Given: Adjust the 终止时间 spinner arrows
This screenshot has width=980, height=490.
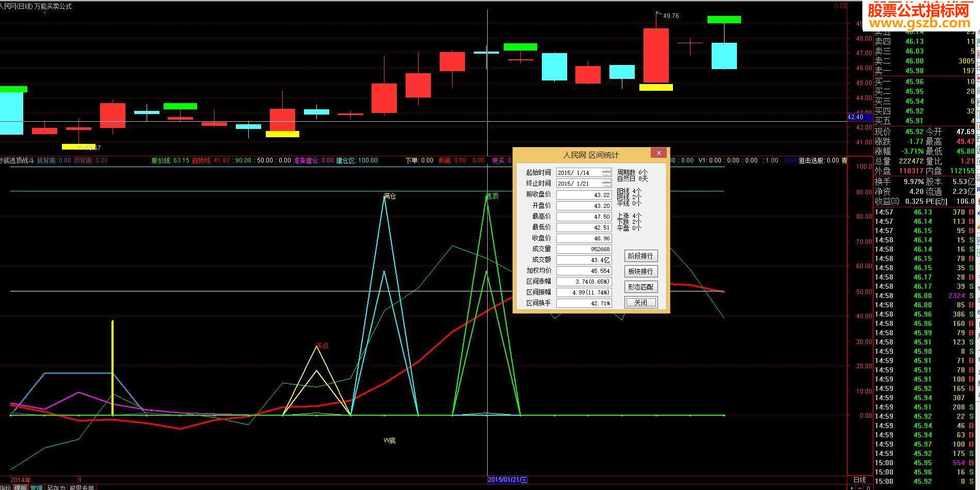Looking at the screenshot, I should coord(607,184).
